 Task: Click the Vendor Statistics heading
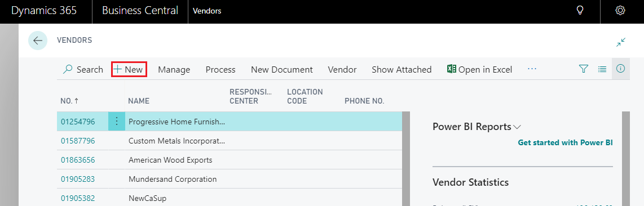pyautogui.click(x=471, y=182)
